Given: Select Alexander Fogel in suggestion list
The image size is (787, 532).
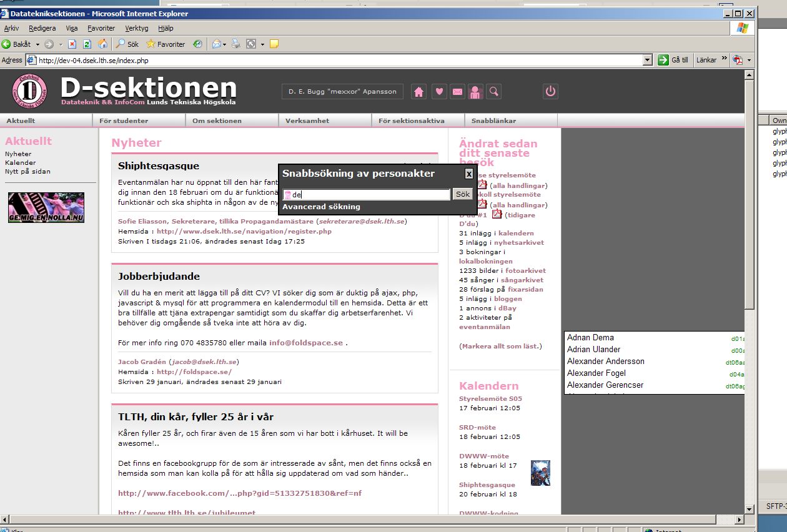Looking at the screenshot, I should click(x=655, y=373).
